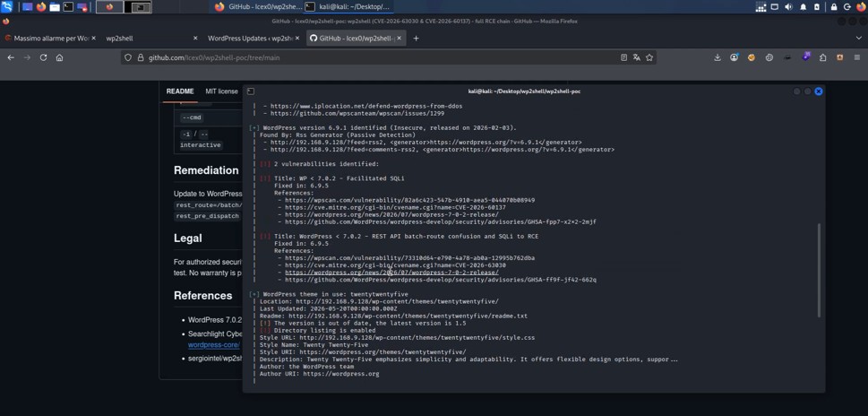Open the MIT license tab in the README
The image size is (868, 416).
(221, 91)
